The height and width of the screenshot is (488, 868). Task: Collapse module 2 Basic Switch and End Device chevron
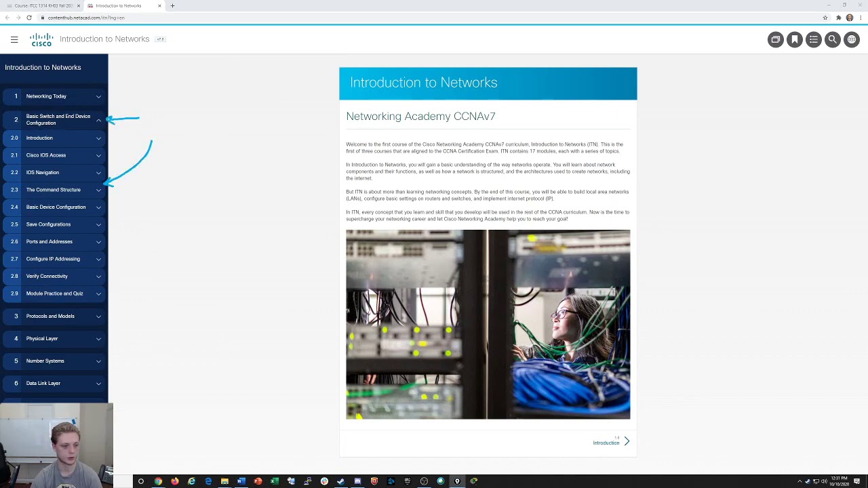tap(98, 120)
